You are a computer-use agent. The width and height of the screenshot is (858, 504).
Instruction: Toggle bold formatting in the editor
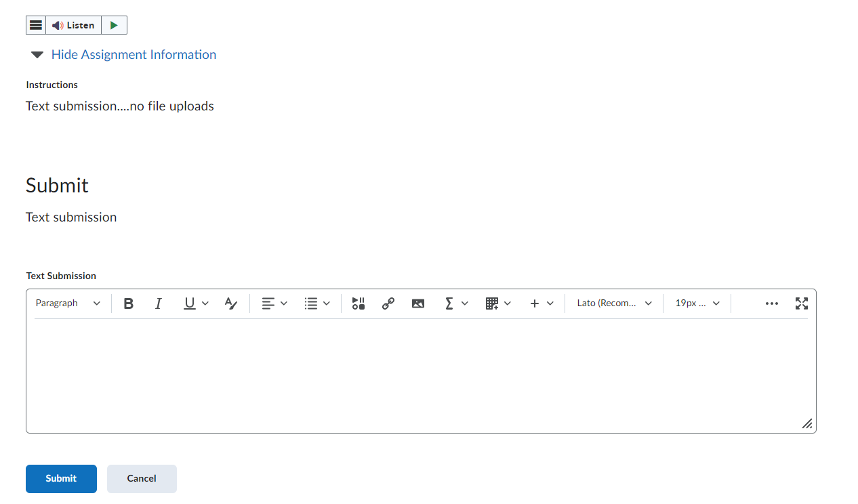point(129,303)
